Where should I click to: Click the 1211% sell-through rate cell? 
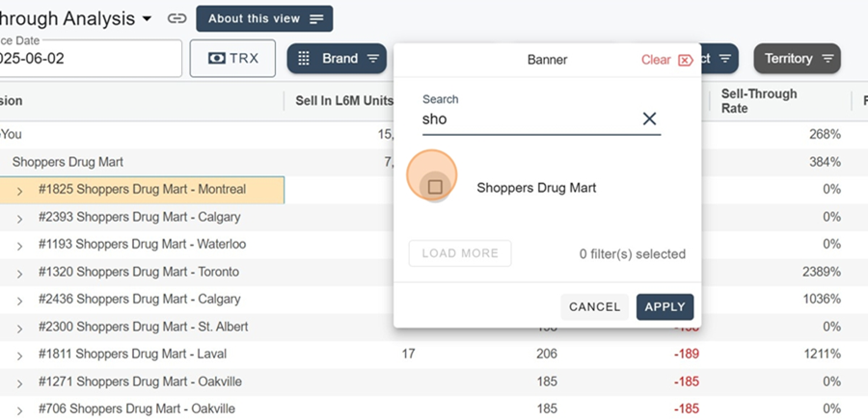click(822, 354)
